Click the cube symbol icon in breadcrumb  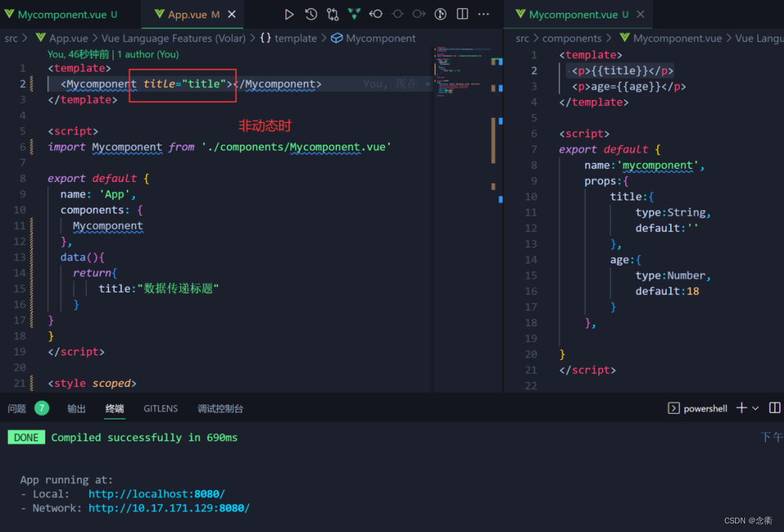tap(337, 38)
